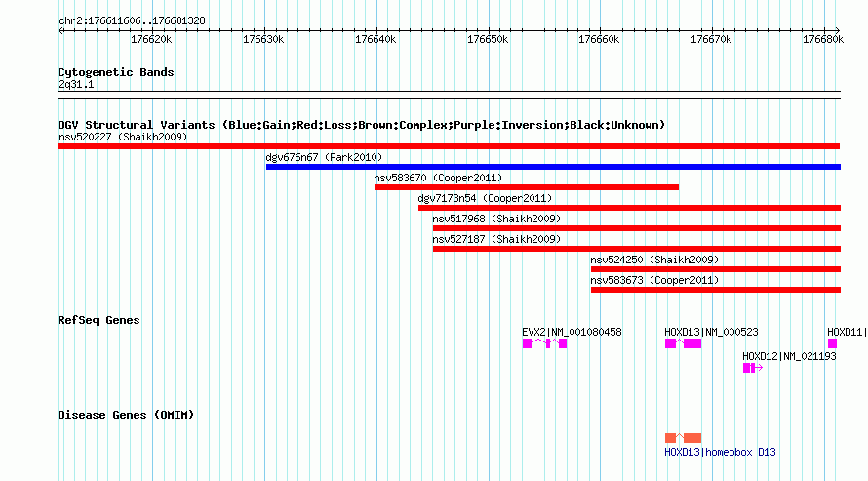868x481 pixels.
Task: Click the chr2:176611606..176681328 coordinates label
Action: (132, 21)
